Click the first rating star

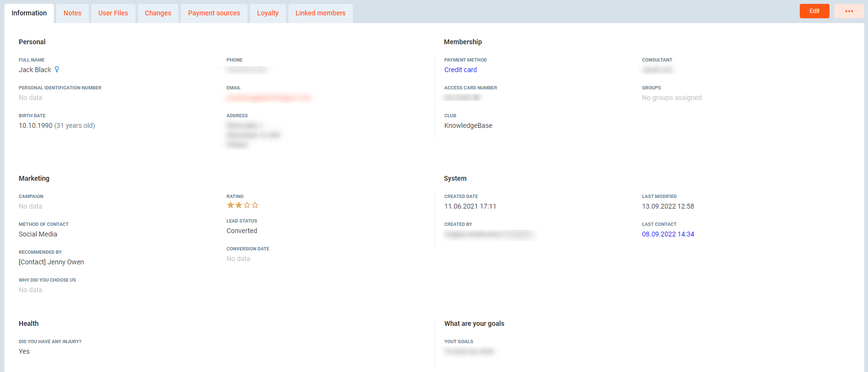(231, 205)
